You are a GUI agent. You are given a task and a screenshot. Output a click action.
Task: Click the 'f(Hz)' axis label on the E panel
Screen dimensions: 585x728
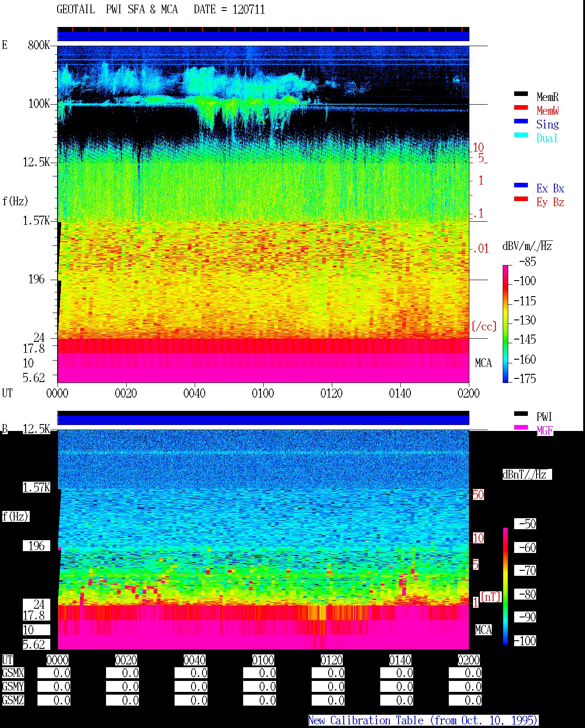click(x=15, y=201)
